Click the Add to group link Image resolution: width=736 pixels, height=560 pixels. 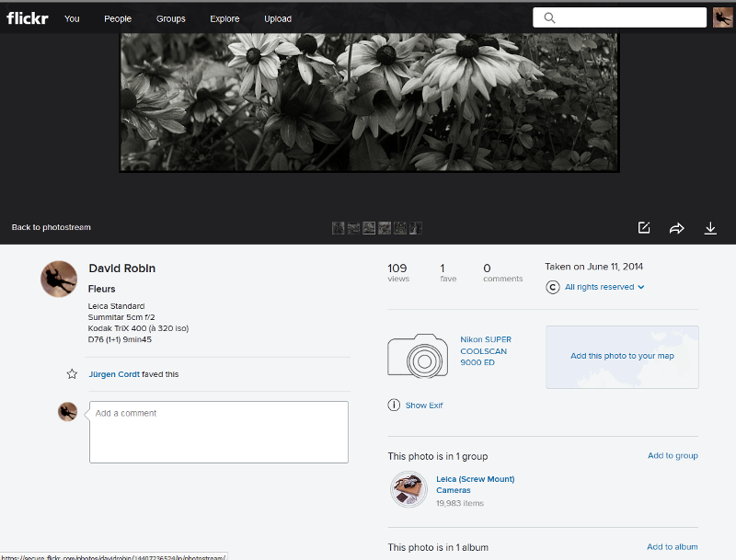click(x=673, y=456)
